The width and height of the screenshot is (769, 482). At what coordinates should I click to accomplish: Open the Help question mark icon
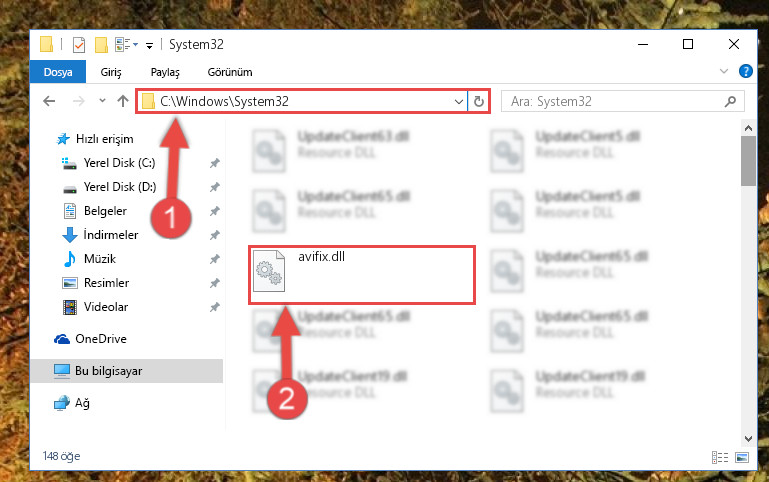(745, 72)
